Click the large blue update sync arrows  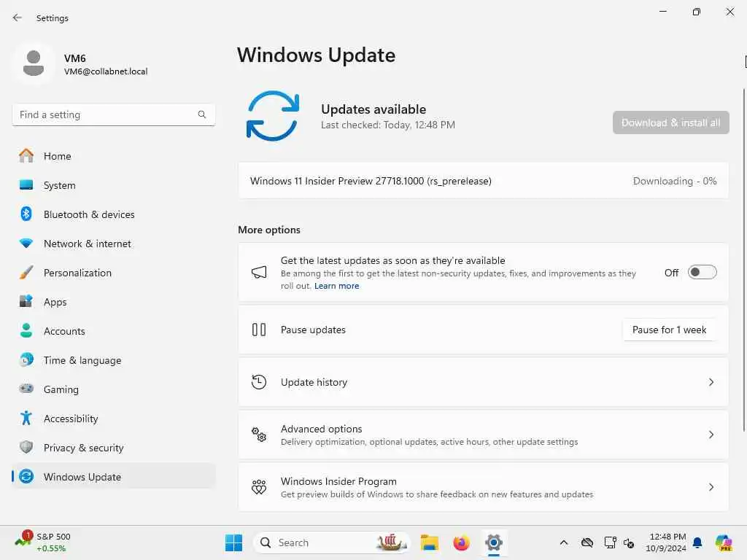click(x=273, y=116)
